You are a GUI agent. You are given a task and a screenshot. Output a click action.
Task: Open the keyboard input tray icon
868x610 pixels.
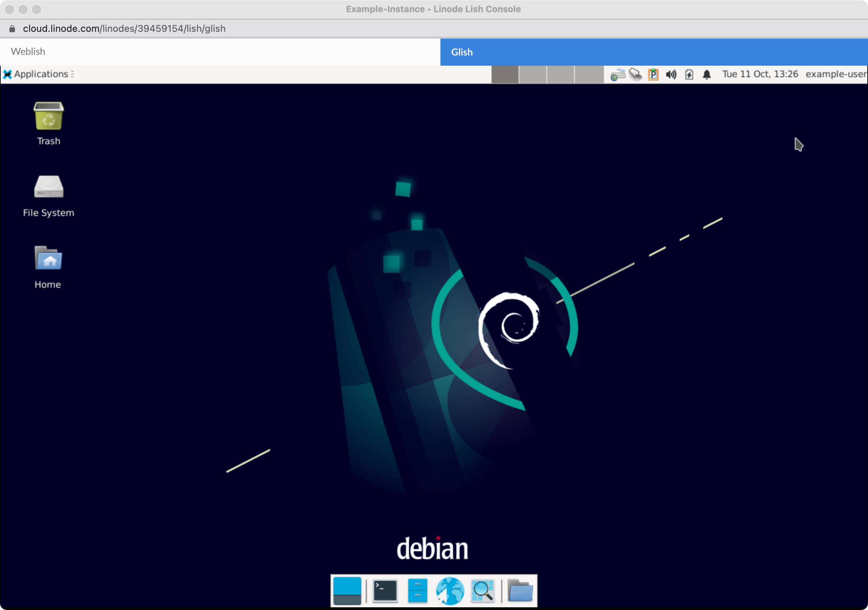617,74
